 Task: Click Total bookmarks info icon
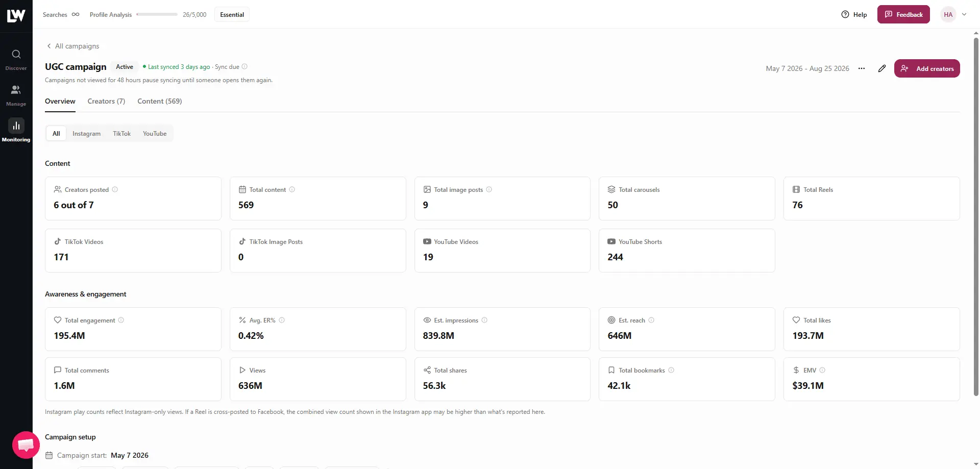pos(671,370)
